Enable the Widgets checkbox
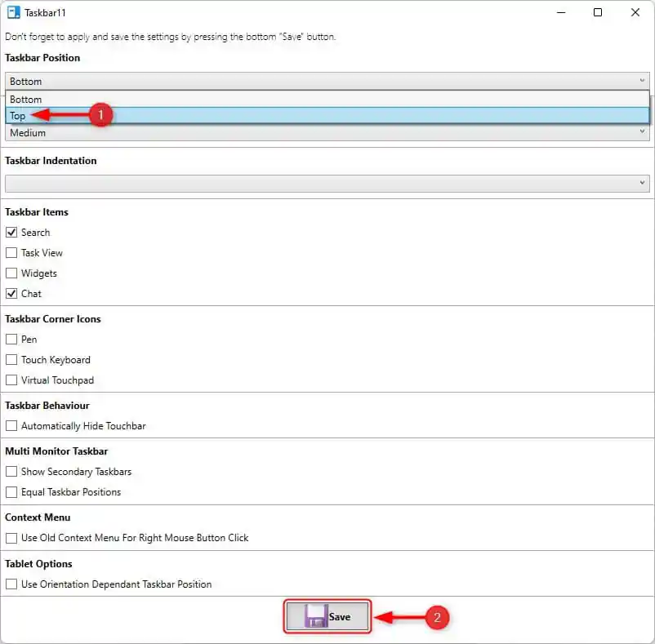The height and width of the screenshot is (644, 655). [x=11, y=273]
